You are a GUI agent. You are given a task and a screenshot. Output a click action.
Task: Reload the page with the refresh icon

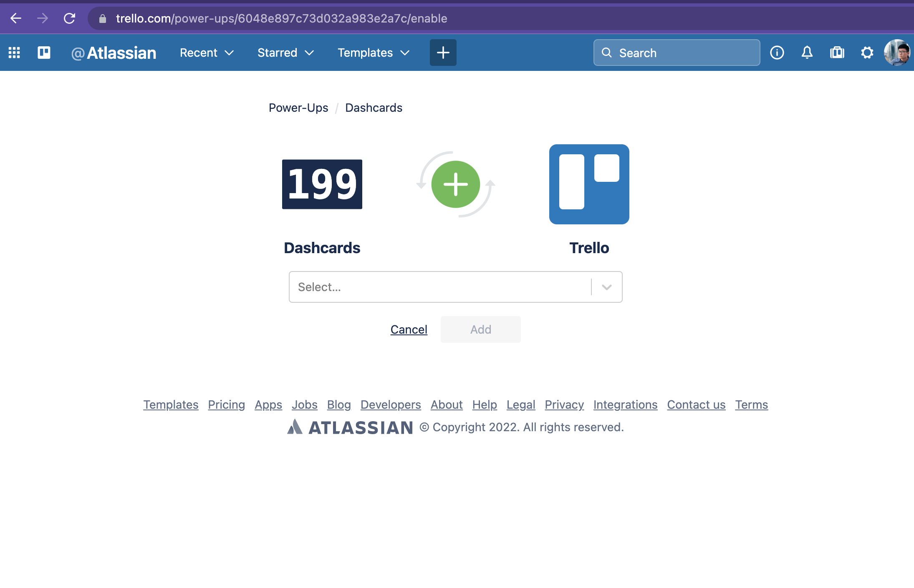[69, 18]
